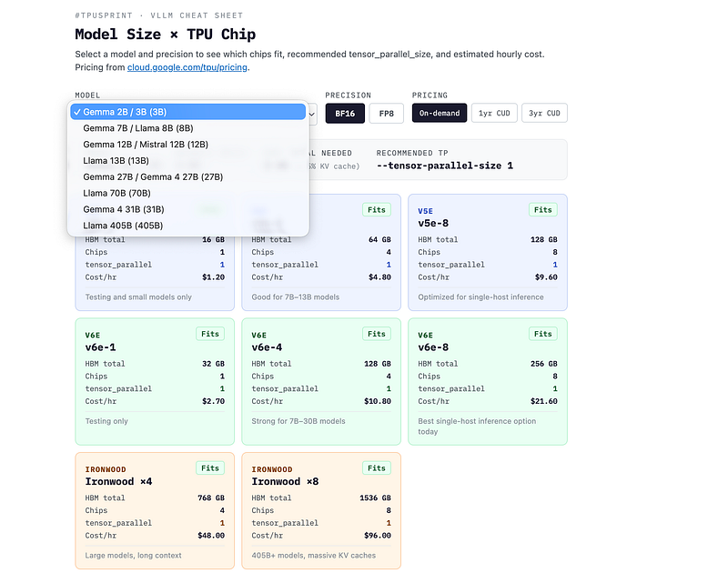Click Fits badge on v6e-8 card
Viewport: 728px width, 583px height.
[542, 334]
